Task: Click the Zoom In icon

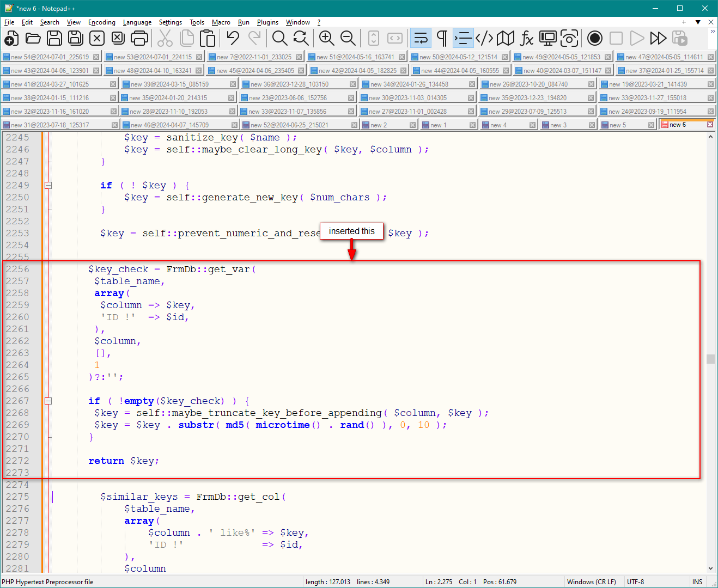Action: [326, 38]
